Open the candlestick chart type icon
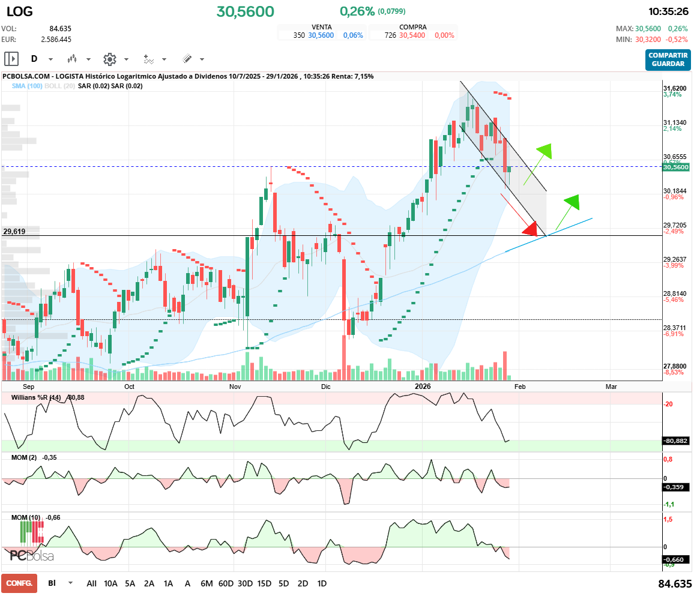 tap(73, 59)
